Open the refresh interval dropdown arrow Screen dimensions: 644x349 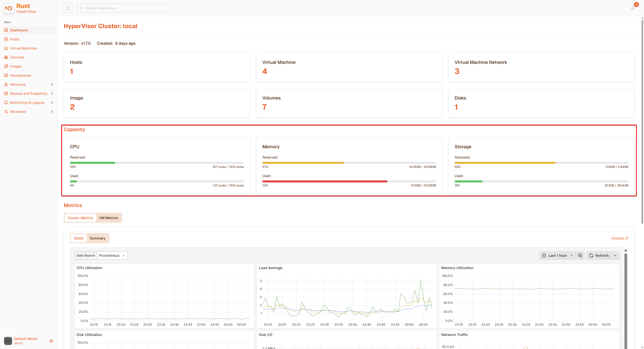(x=615, y=256)
